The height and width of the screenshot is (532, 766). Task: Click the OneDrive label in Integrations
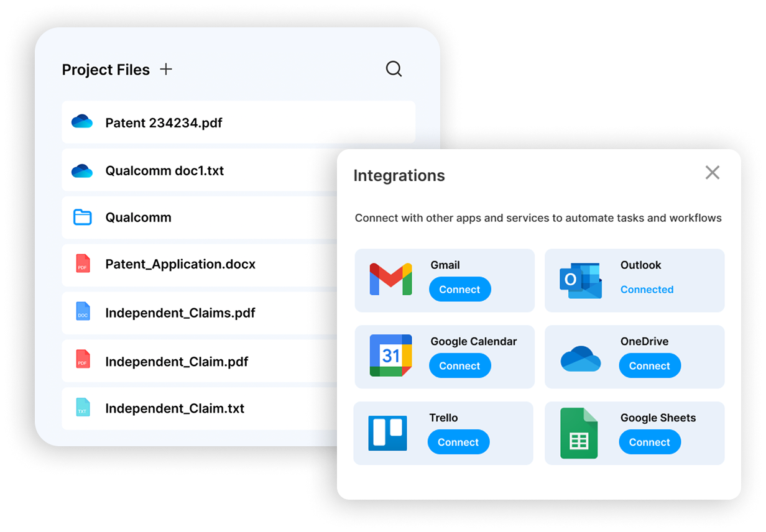645,341
